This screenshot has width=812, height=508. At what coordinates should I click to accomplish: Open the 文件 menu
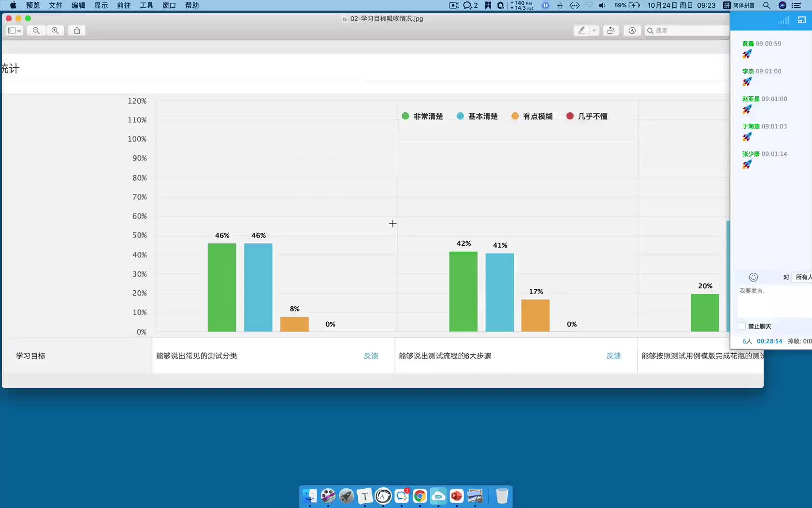coord(56,5)
